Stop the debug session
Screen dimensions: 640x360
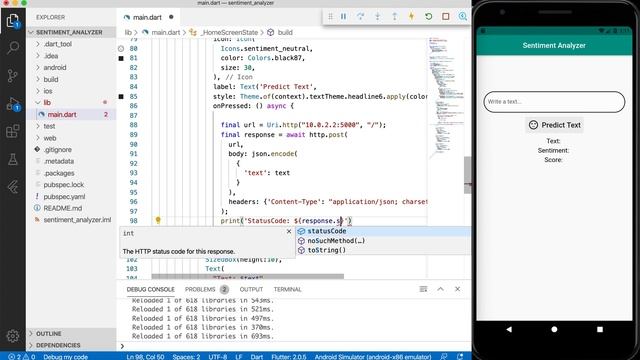pyautogui.click(x=446, y=16)
